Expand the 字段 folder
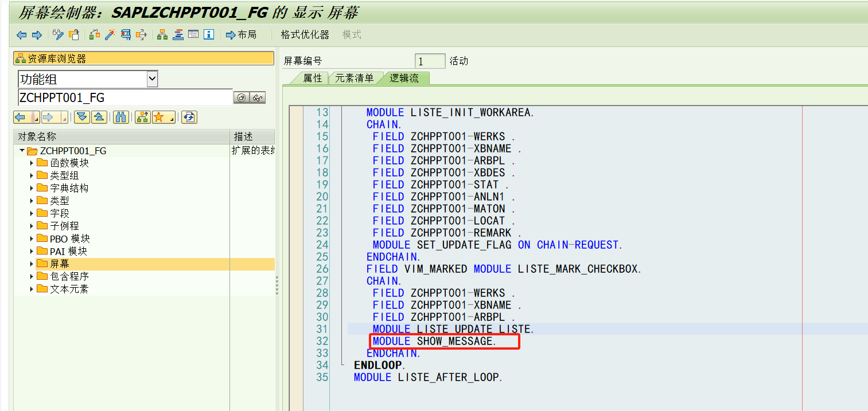868x411 pixels. coord(32,214)
